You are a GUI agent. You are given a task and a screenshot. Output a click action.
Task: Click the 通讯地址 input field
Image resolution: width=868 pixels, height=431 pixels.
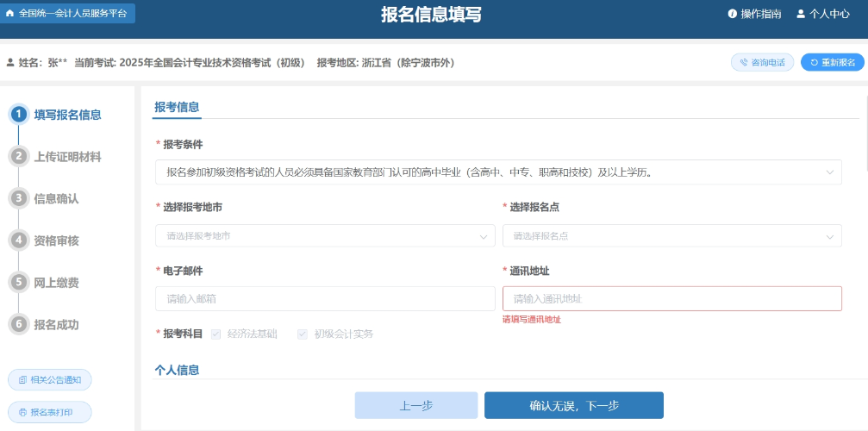pyautogui.click(x=671, y=298)
